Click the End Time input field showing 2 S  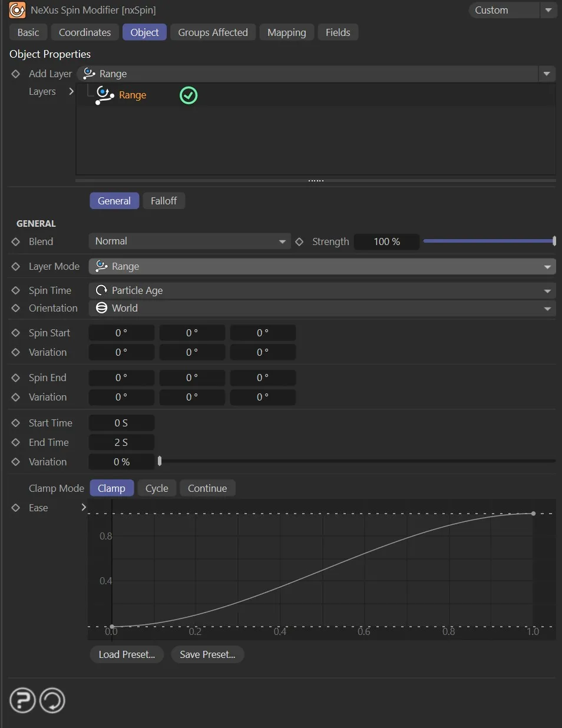pos(121,442)
